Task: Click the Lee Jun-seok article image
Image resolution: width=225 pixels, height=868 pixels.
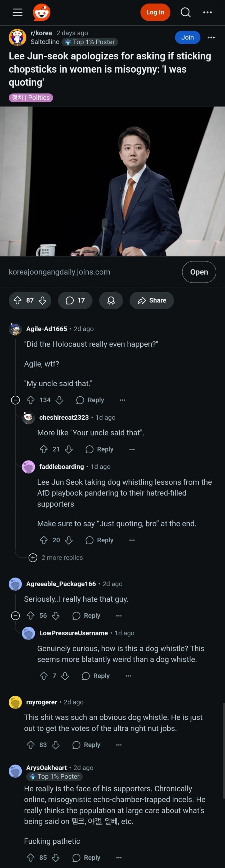Action: pos(112,181)
